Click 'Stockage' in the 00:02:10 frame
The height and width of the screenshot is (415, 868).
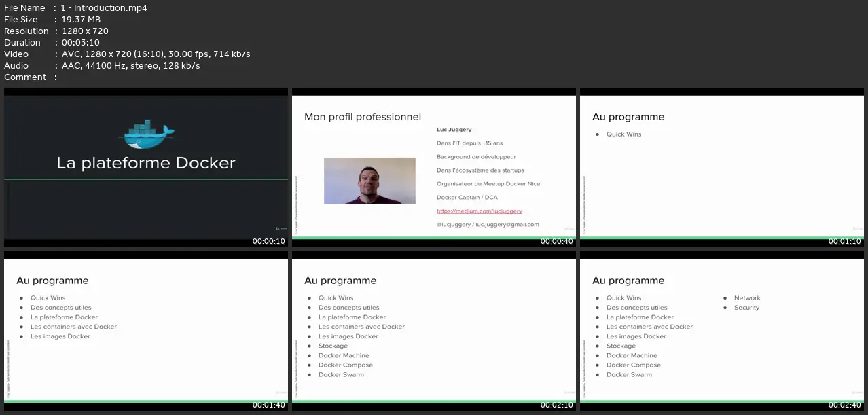click(333, 346)
